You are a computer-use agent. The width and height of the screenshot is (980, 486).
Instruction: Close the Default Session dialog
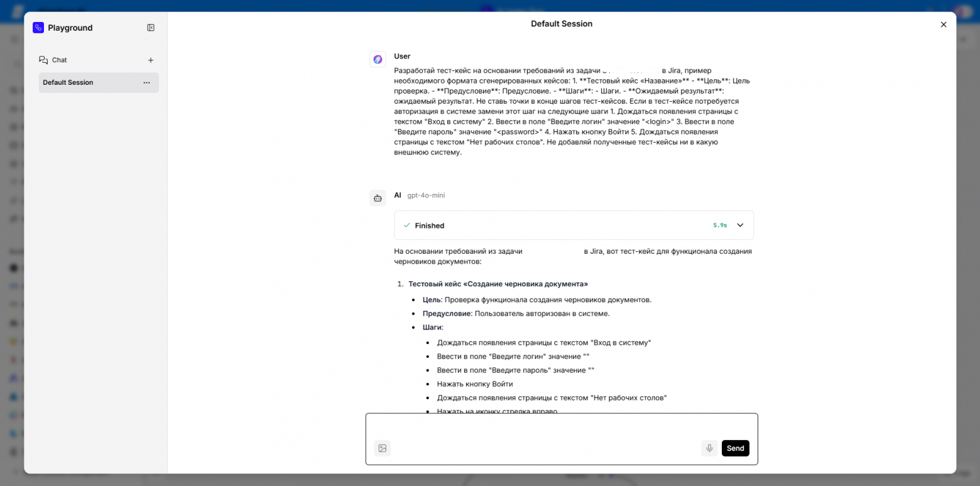943,24
